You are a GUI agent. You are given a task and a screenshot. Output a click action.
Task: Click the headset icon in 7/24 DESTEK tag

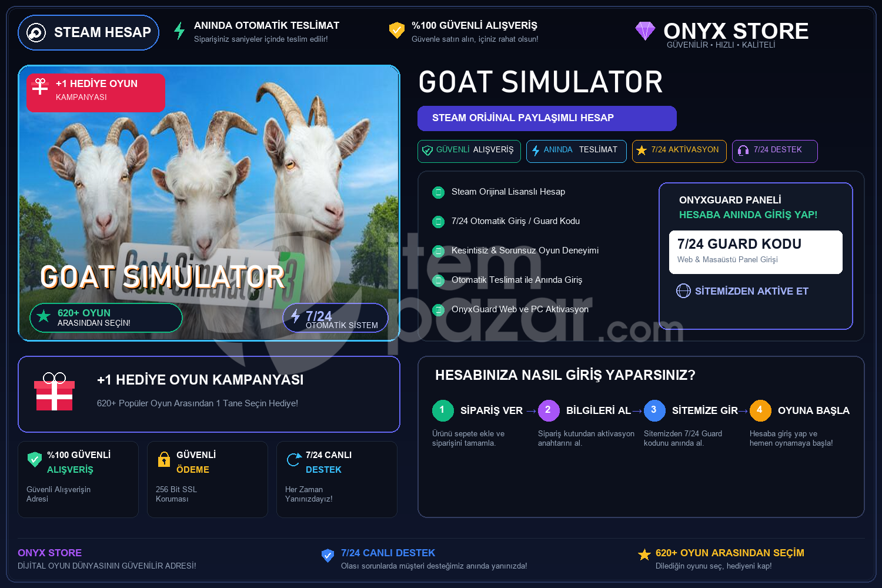click(743, 151)
